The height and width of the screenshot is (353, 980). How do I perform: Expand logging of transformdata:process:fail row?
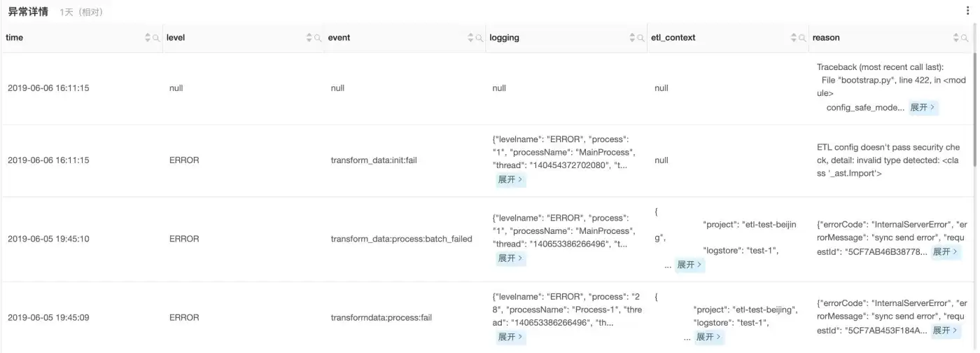tap(510, 337)
